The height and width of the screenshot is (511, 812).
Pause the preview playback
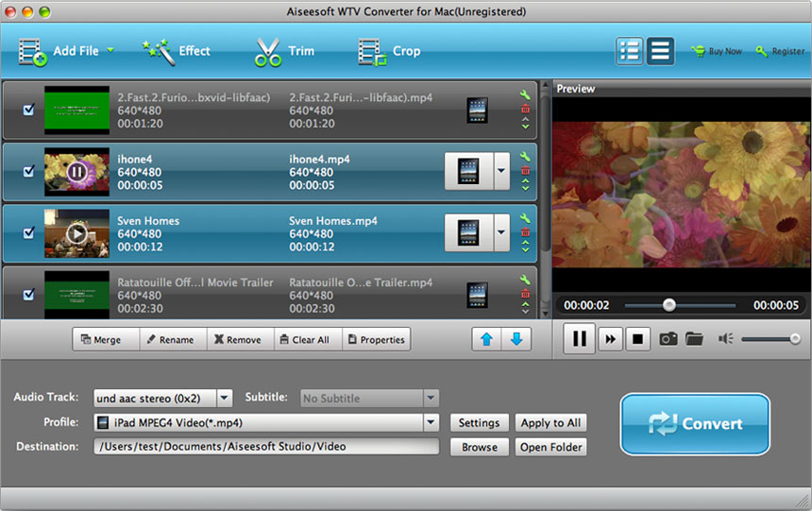(x=579, y=339)
